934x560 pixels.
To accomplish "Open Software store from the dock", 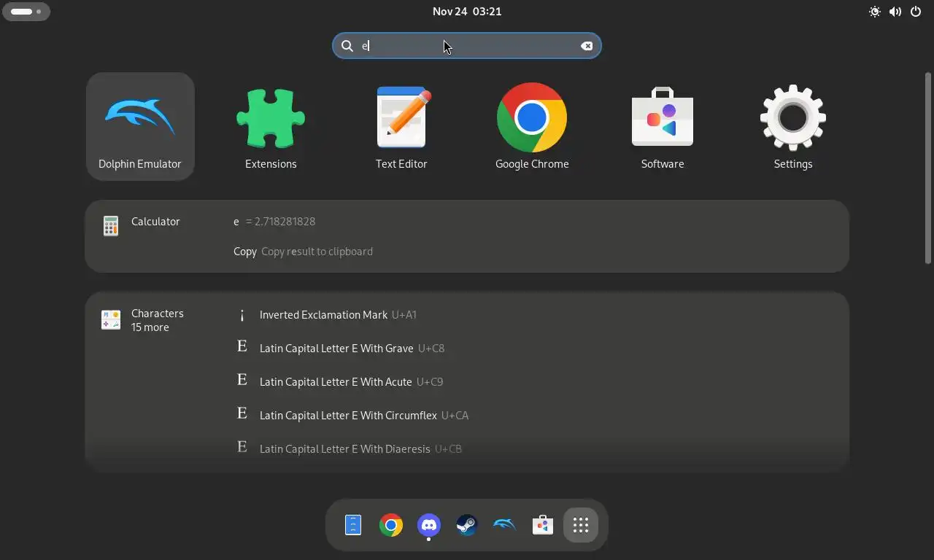I will pos(543,525).
